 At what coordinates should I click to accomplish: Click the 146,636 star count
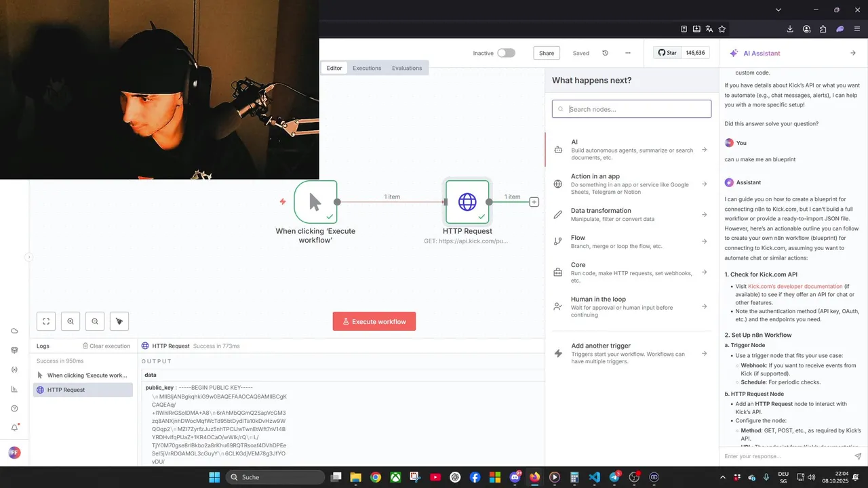[695, 53]
